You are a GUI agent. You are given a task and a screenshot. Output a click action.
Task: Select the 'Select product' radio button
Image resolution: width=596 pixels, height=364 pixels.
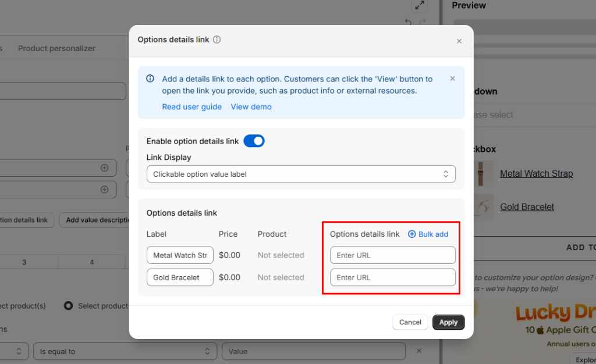coord(68,306)
